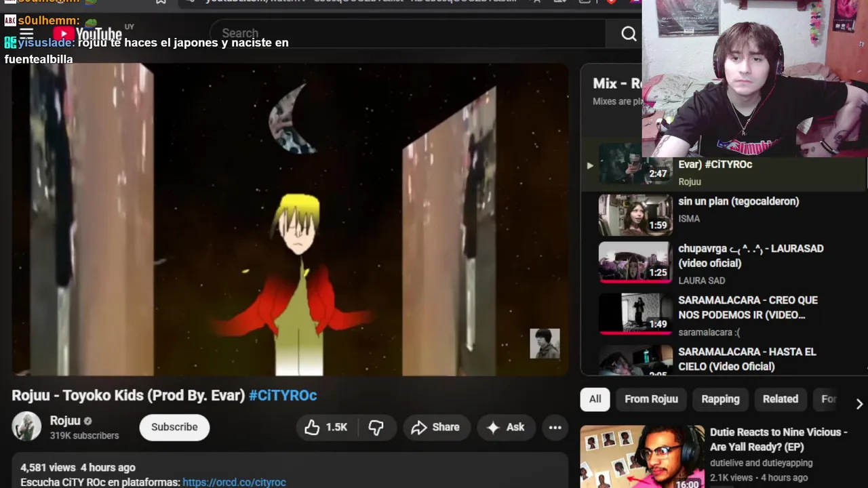
Task: Open the #CiTYROc hashtag link
Action: coord(283,395)
